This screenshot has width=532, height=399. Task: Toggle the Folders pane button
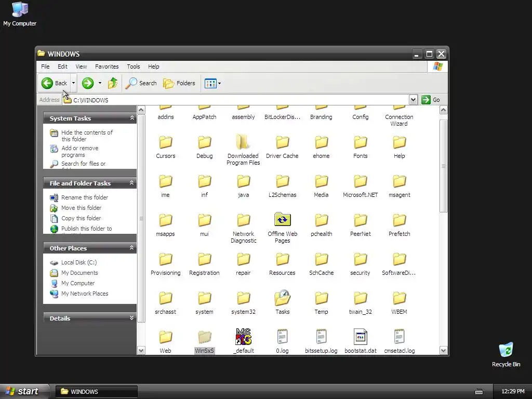coord(179,83)
